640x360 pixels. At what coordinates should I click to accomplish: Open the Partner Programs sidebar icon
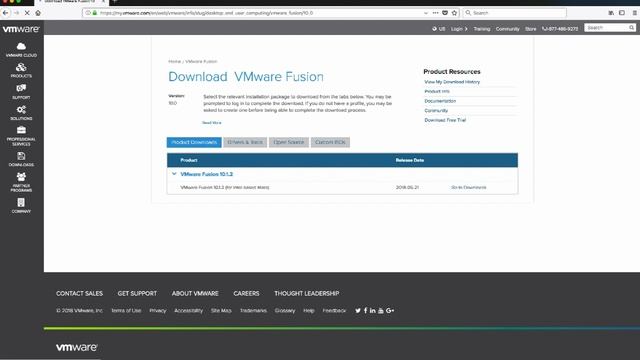pos(21,182)
